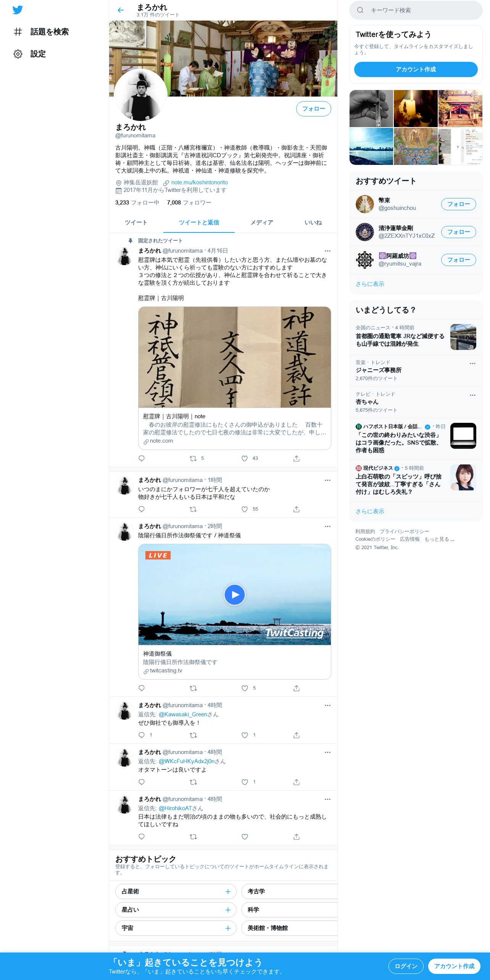Like the 日本は法律も tweet

pyautogui.click(x=245, y=837)
